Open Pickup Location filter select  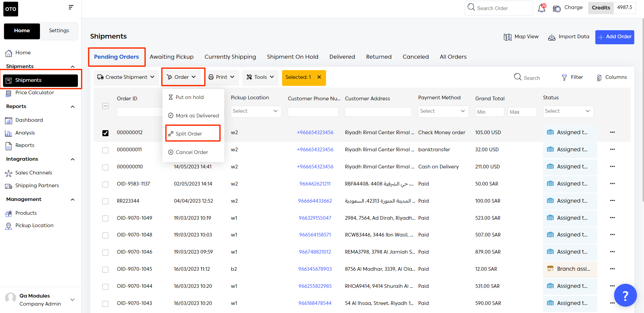[256, 111]
